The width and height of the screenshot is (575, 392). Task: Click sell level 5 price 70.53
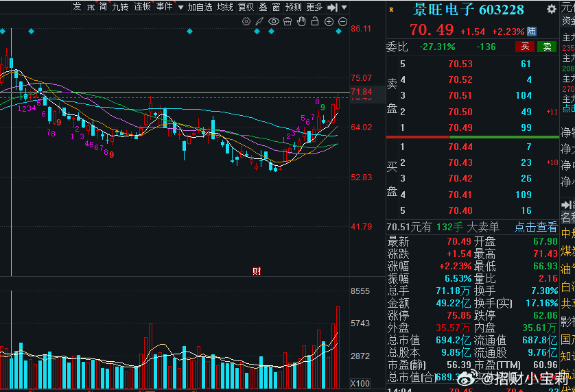tap(460, 64)
